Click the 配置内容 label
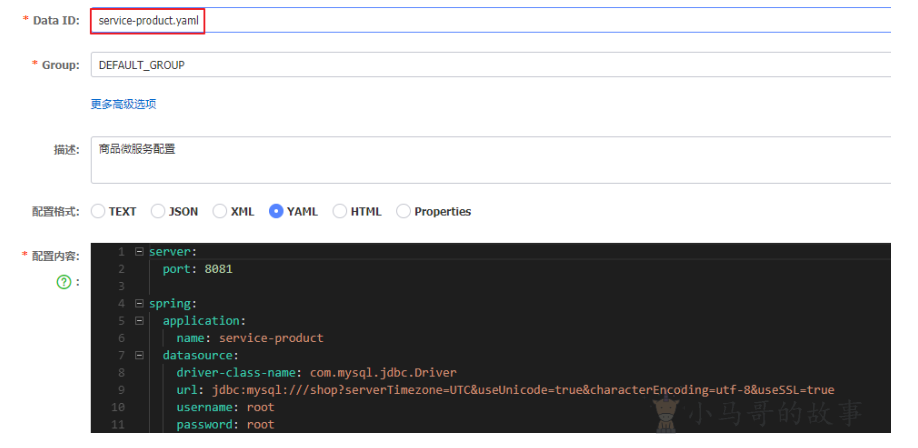This screenshot has height=448, width=918. [56, 255]
